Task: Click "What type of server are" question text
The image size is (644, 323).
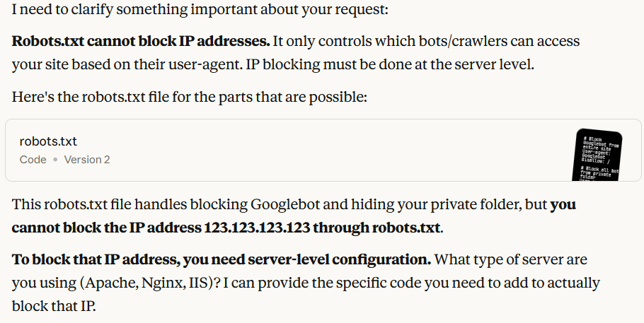Action: tap(511, 259)
